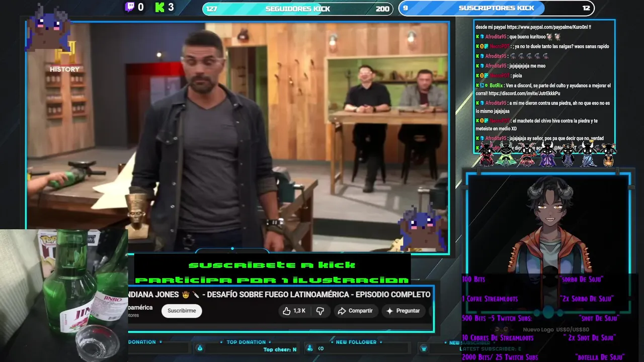Click the Seguidores goal number 200

(382, 9)
